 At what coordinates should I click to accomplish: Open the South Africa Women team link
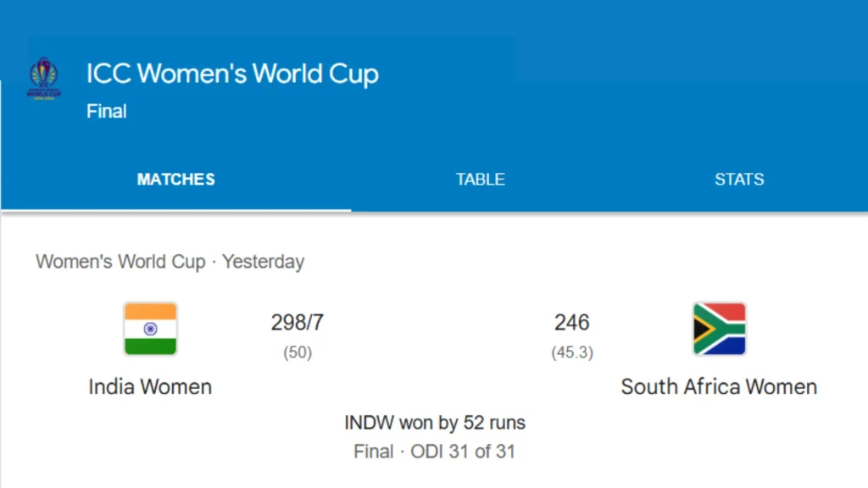pyautogui.click(x=719, y=386)
